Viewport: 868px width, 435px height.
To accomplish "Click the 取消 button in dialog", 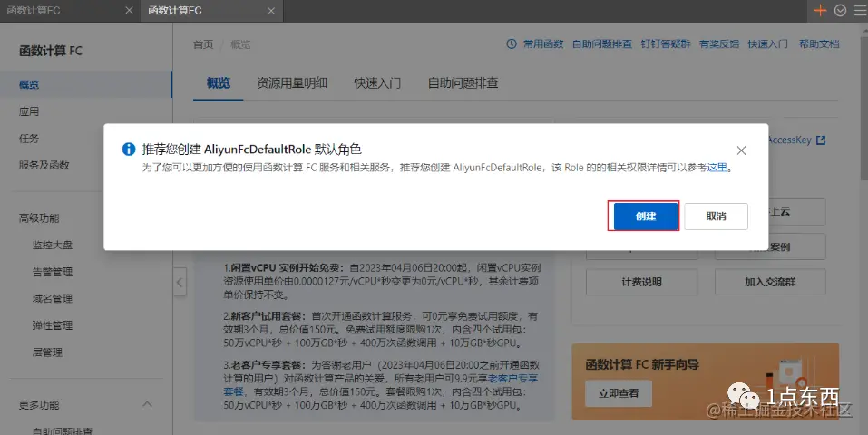I will coord(716,217).
